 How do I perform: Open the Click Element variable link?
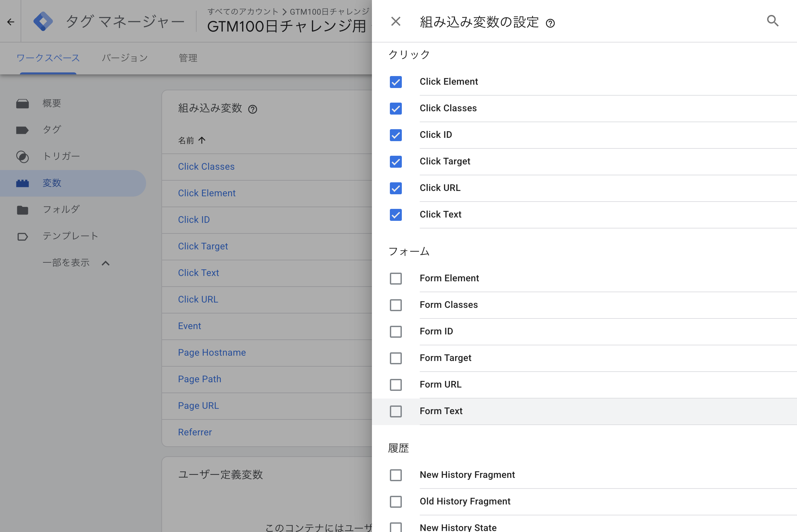(x=207, y=193)
